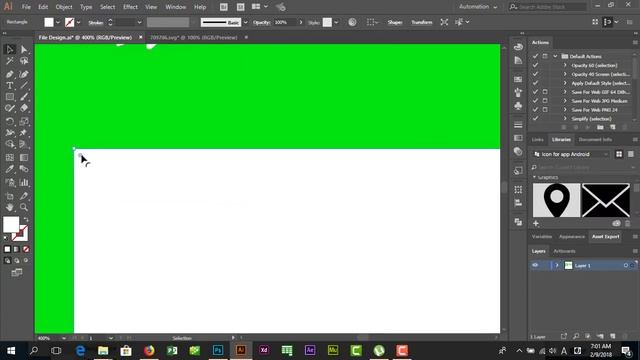Select the Type tool

tap(10, 86)
